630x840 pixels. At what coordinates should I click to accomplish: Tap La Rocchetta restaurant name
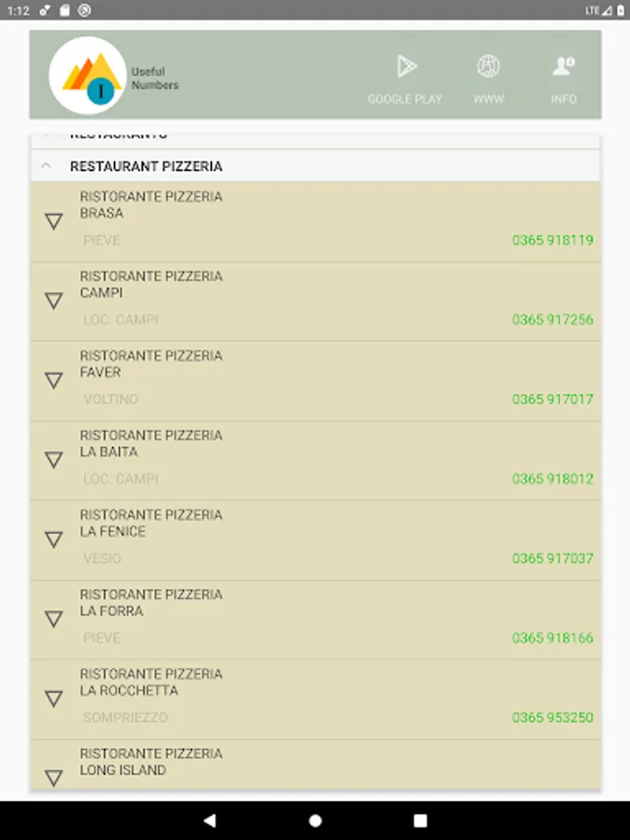(150, 682)
